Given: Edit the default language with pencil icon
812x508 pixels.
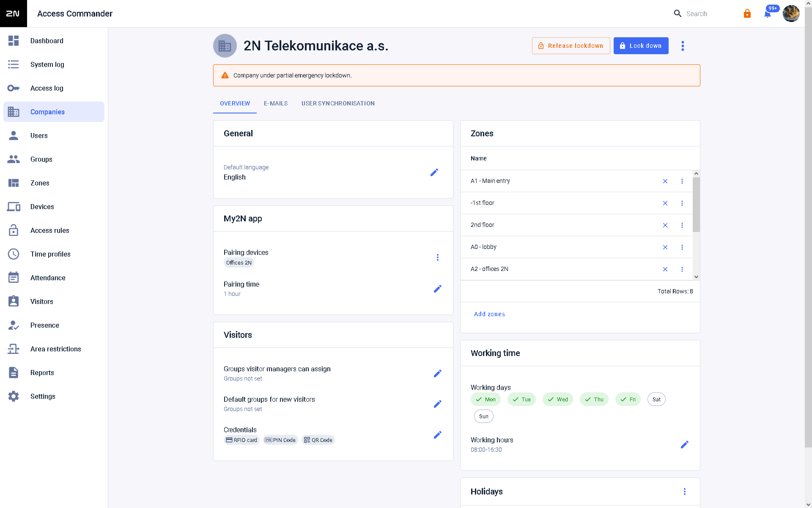Looking at the screenshot, I should coord(434,172).
